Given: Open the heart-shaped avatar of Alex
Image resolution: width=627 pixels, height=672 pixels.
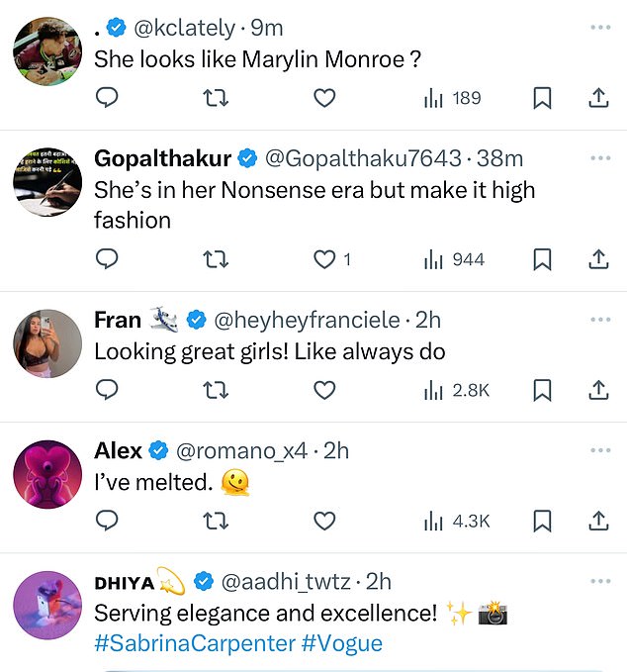Looking at the screenshot, I should coord(47,474).
